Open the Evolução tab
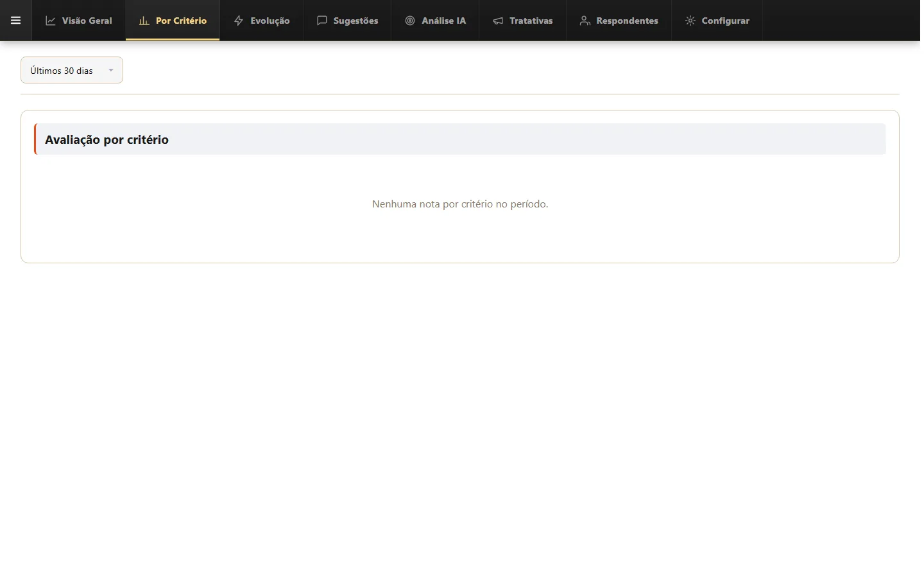The image size is (924, 578). click(262, 21)
